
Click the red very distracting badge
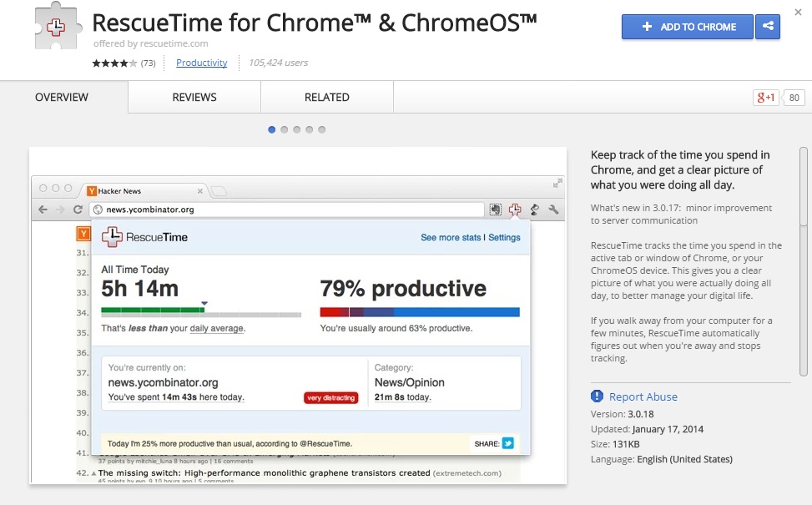click(331, 397)
